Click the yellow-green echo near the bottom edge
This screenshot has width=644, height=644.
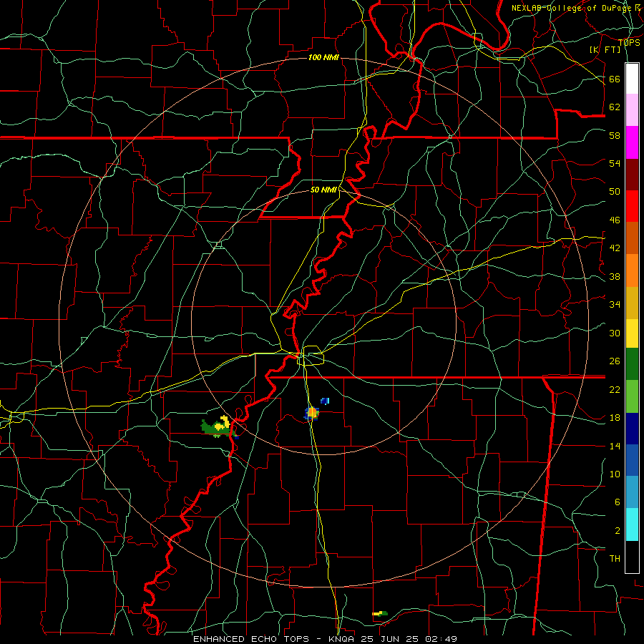point(379,614)
